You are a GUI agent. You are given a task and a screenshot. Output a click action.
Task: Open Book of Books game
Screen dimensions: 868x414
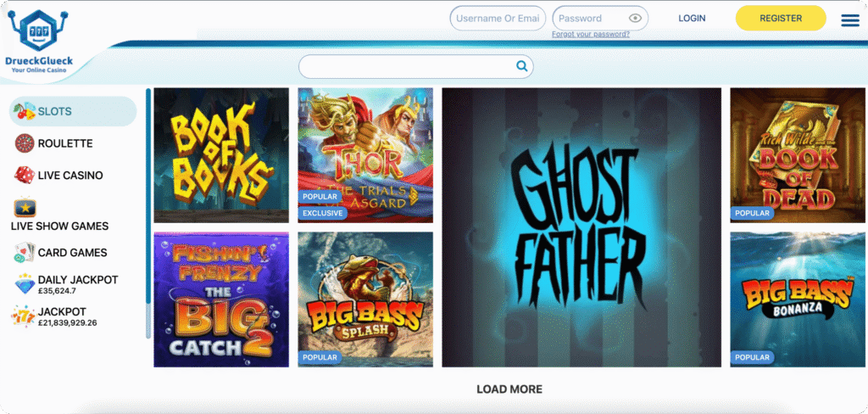point(221,155)
